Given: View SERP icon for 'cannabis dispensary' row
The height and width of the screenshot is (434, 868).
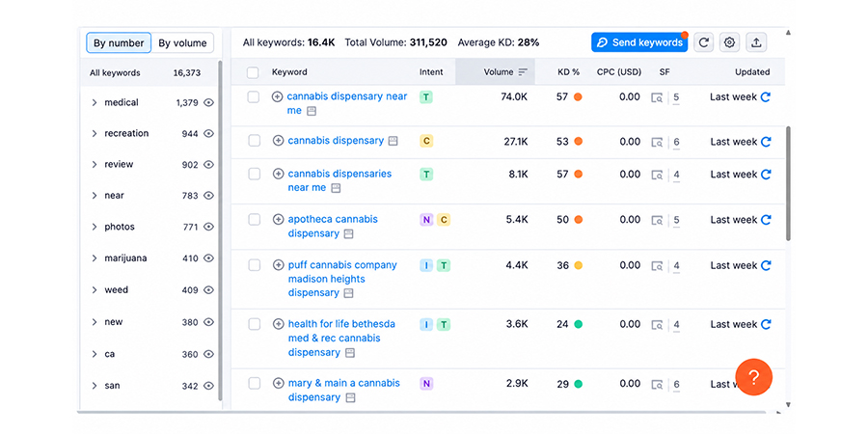Looking at the screenshot, I should click(x=657, y=143).
